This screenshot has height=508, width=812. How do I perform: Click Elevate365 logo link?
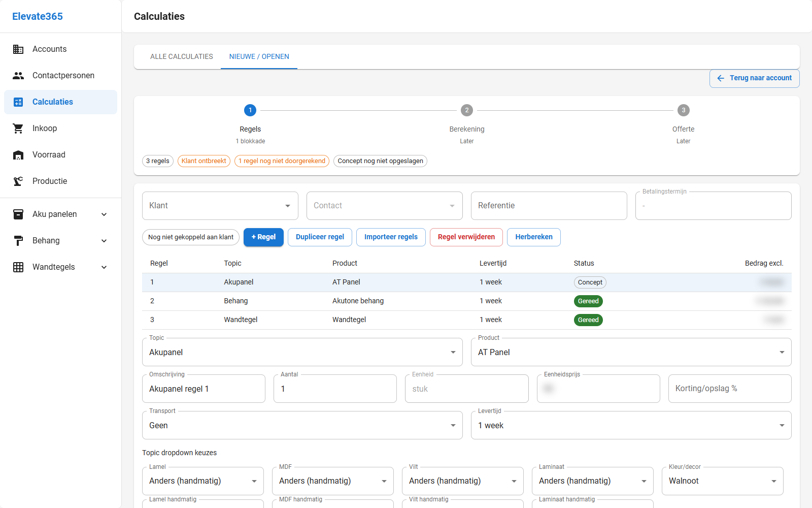(x=38, y=16)
